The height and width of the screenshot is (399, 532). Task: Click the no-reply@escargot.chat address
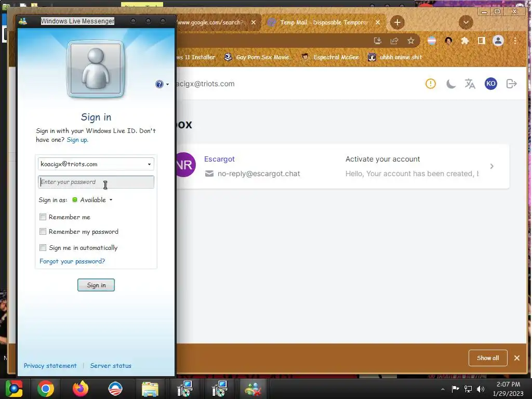coord(259,174)
